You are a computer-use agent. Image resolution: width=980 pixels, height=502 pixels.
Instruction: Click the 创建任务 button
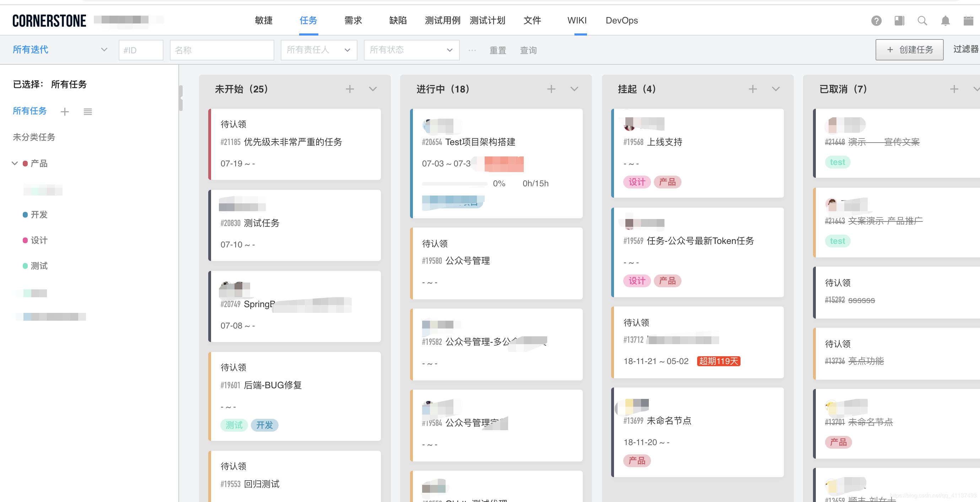pos(909,49)
